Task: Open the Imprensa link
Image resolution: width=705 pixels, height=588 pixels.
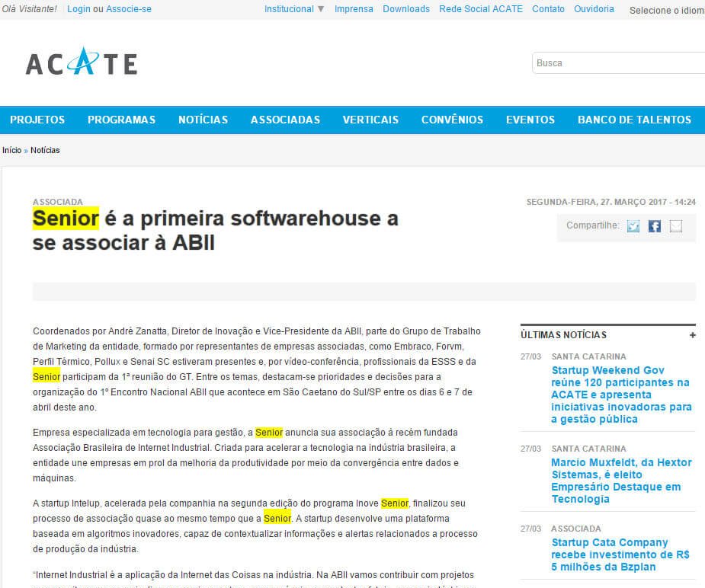Action: (x=354, y=9)
